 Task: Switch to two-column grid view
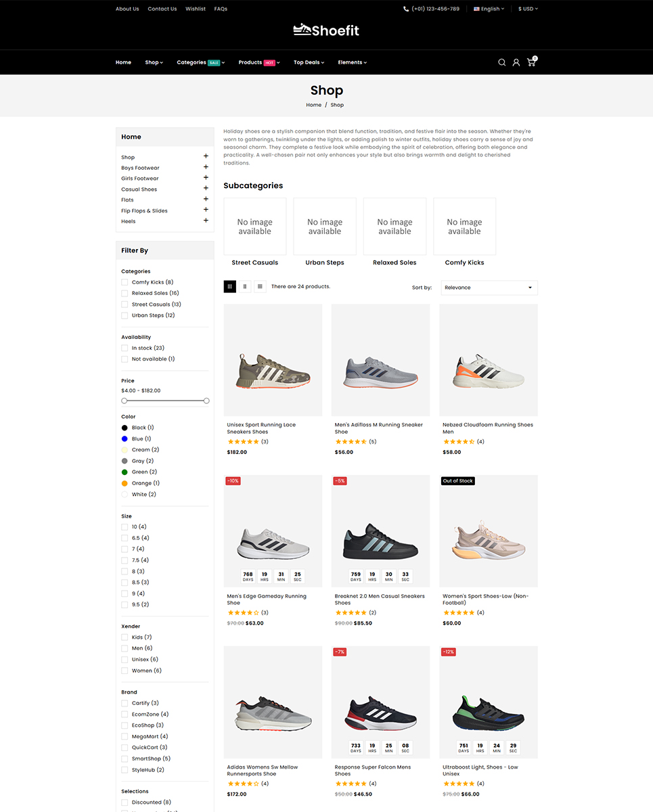point(245,287)
